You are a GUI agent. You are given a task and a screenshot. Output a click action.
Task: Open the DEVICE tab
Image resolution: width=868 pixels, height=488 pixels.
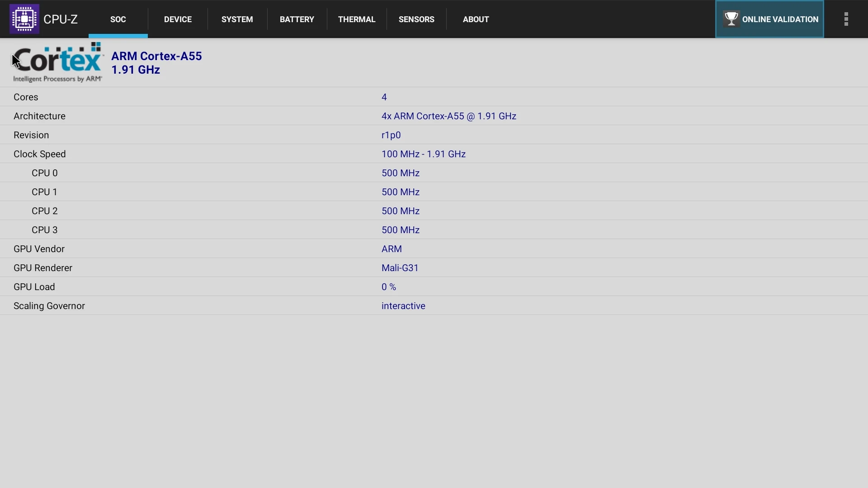click(178, 19)
